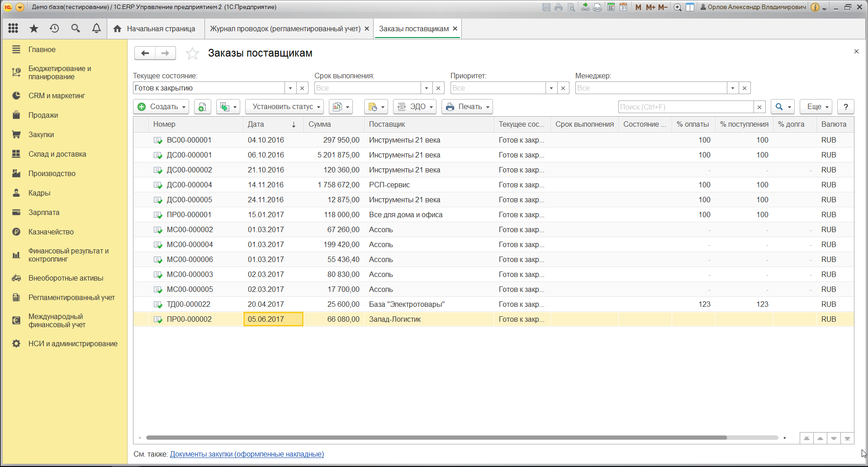This screenshot has width=868, height=467.
Task: Clear the search field with the X button
Action: (x=759, y=107)
